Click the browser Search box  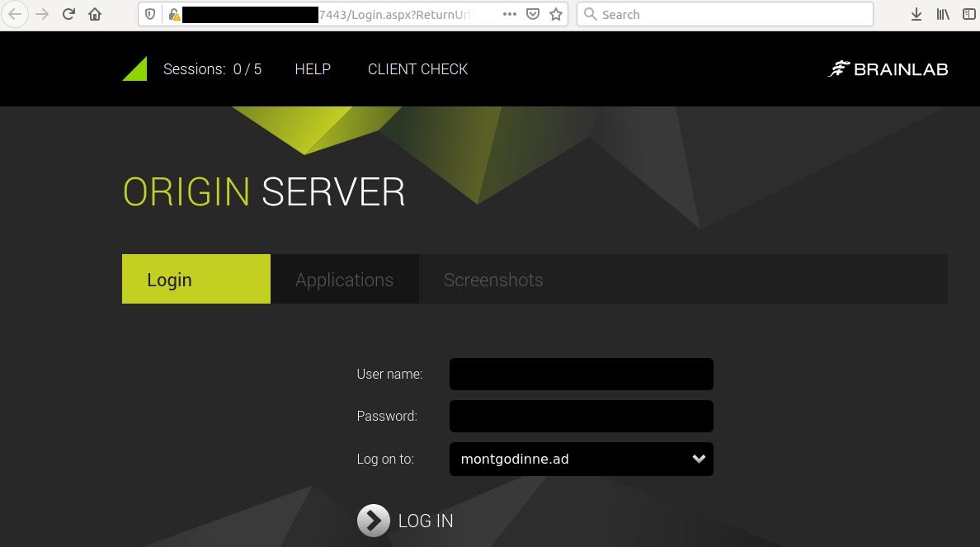pyautogui.click(x=725, y=14)
